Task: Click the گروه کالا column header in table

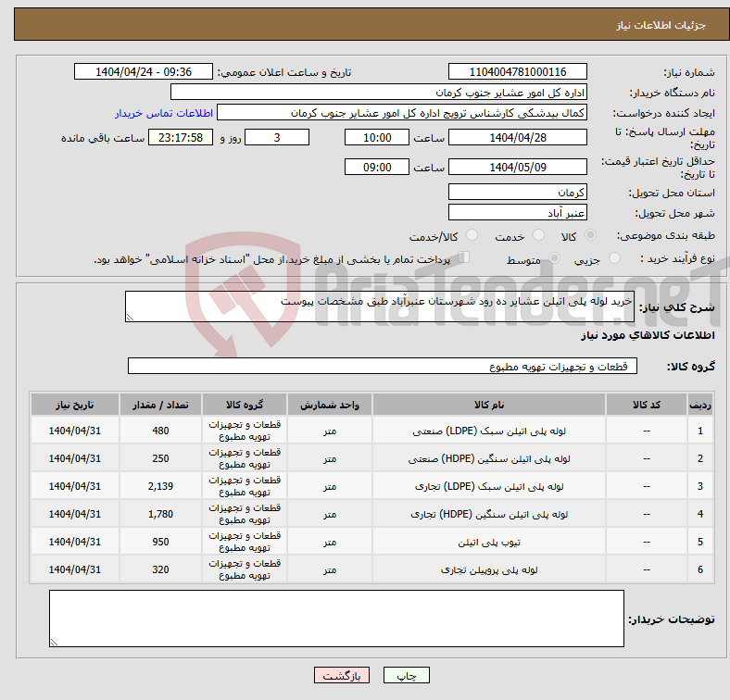Action: pos(245,405)
